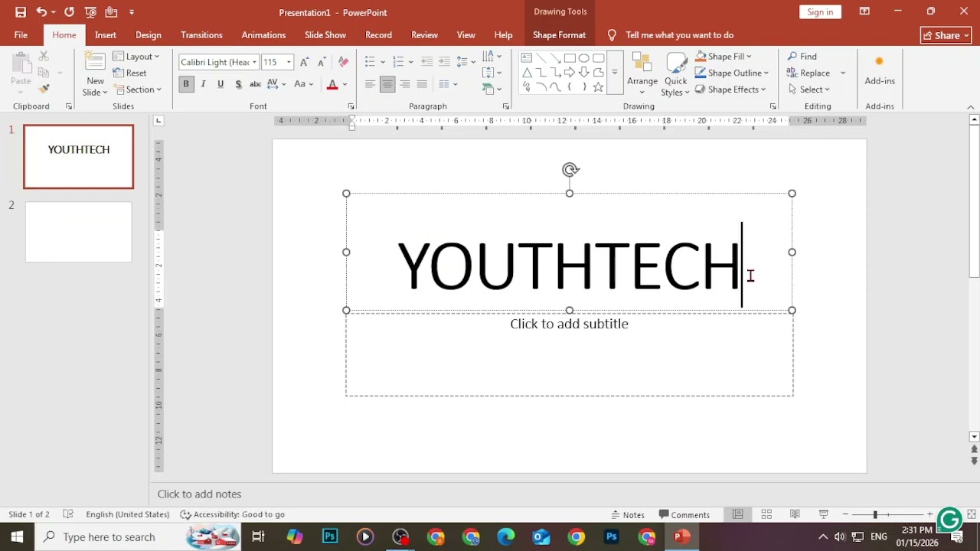The image size is (980, 551).
Task: Toggle Center alignment button
Action: coord(387,84)
